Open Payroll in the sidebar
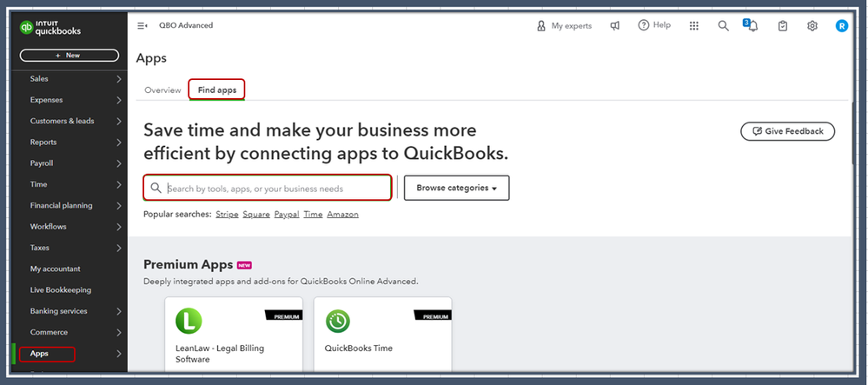This screenshot has height=385, width=868. (x=42, y=163)
